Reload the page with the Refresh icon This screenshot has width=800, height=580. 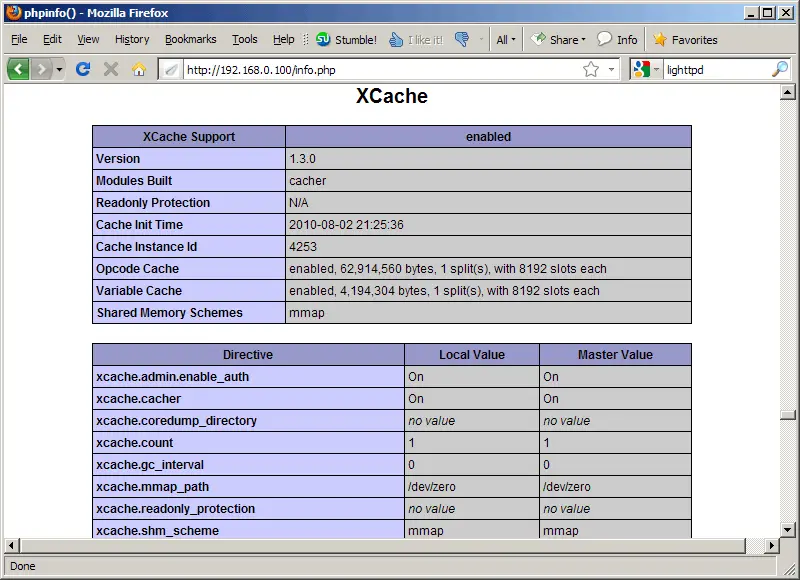(x=83, y=68)
